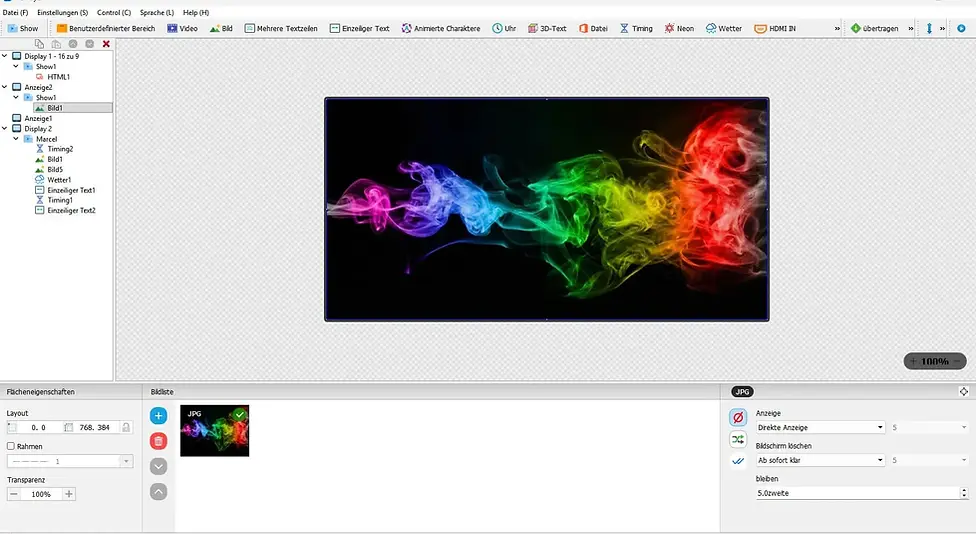Image resolution: width=976 pixels, height=534 pixels.
Task: Select HTML1 in the tree
Action: tap(59, 77)
